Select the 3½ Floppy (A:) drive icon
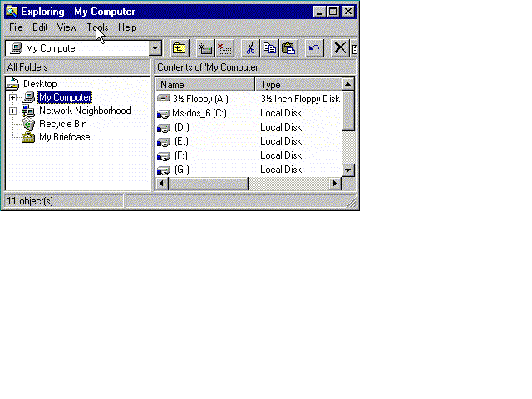Image resolution: width=532 pixels, height=399 pixels. tap(164, 99)
